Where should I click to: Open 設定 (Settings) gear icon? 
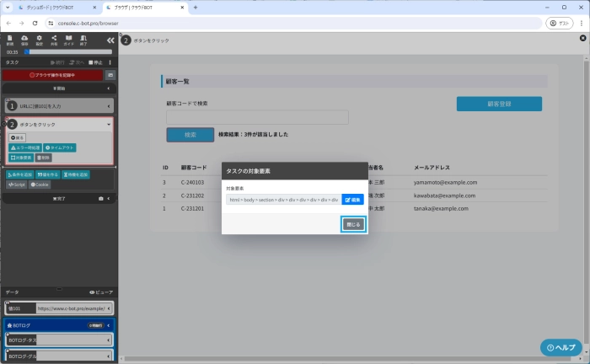[39, 40]
